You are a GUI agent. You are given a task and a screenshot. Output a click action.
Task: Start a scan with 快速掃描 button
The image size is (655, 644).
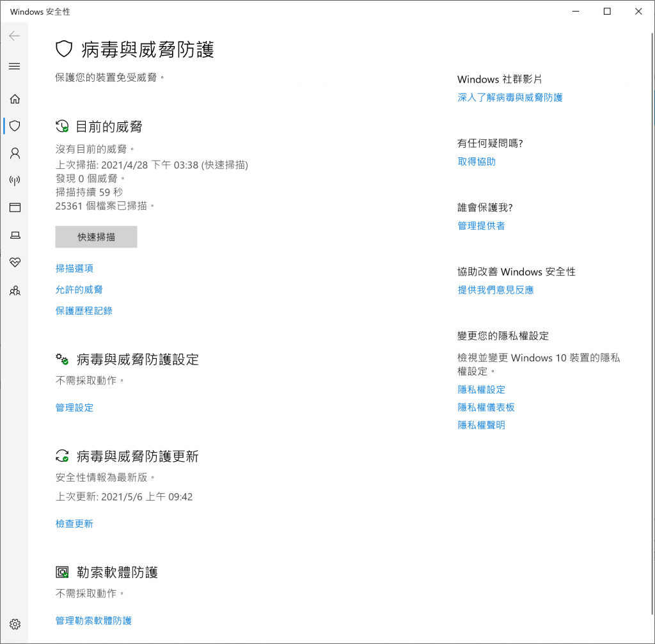point(96,237)
